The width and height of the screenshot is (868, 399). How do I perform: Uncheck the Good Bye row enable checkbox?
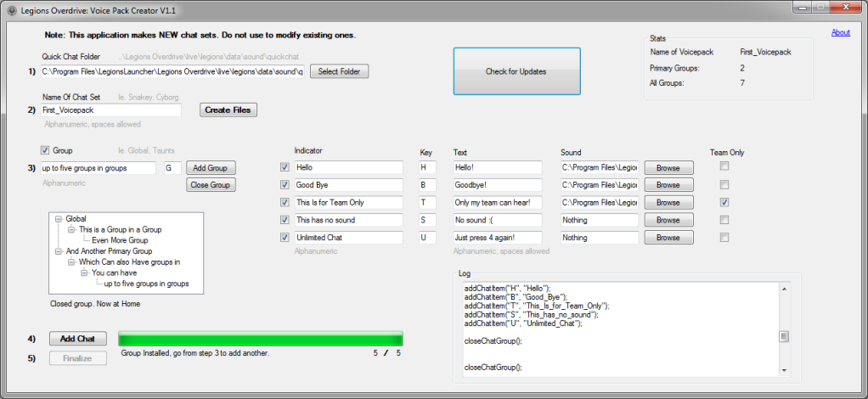click(x=285, y=185)
